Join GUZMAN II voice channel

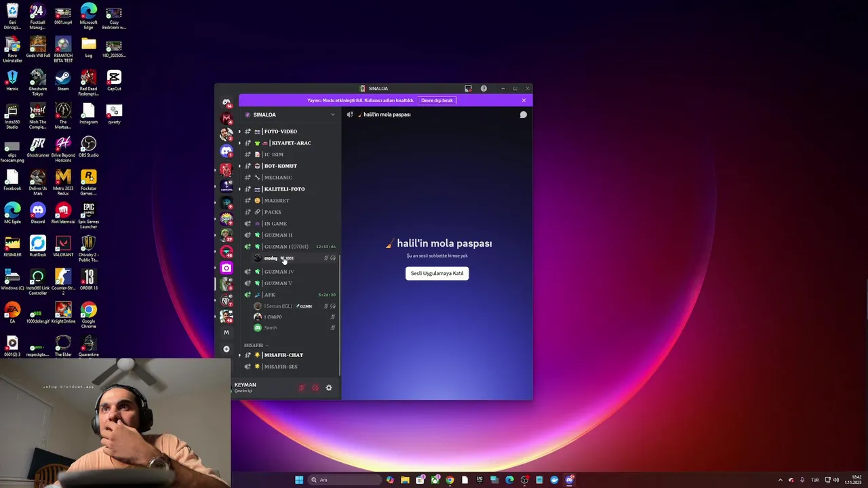(288, 235)
